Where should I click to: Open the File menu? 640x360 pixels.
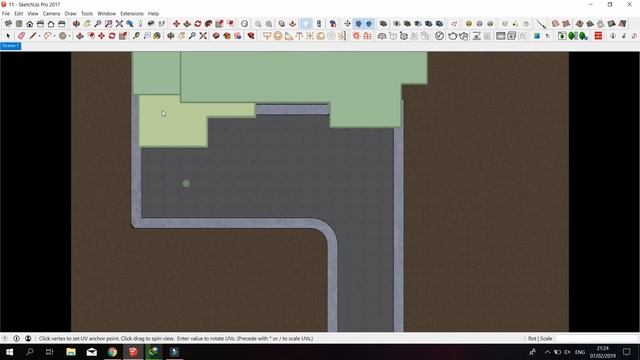click(x=6, y=13)
